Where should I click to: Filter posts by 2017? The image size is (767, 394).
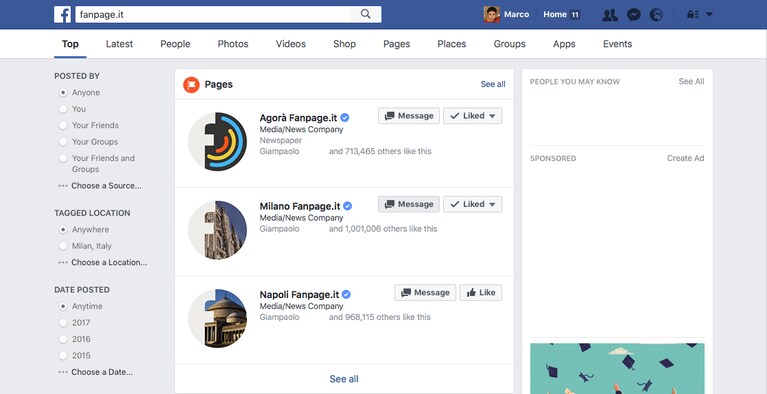pyautogui.click(x=63, y=323)
